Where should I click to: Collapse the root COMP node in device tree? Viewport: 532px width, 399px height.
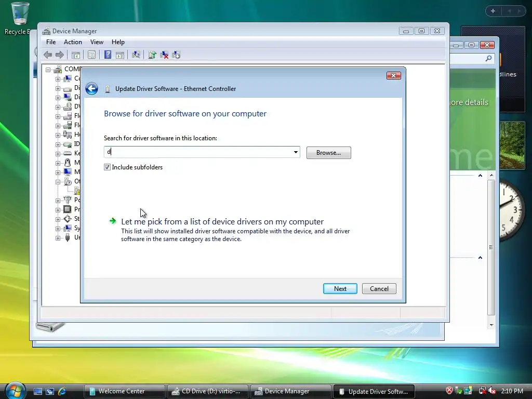point(48,70)
